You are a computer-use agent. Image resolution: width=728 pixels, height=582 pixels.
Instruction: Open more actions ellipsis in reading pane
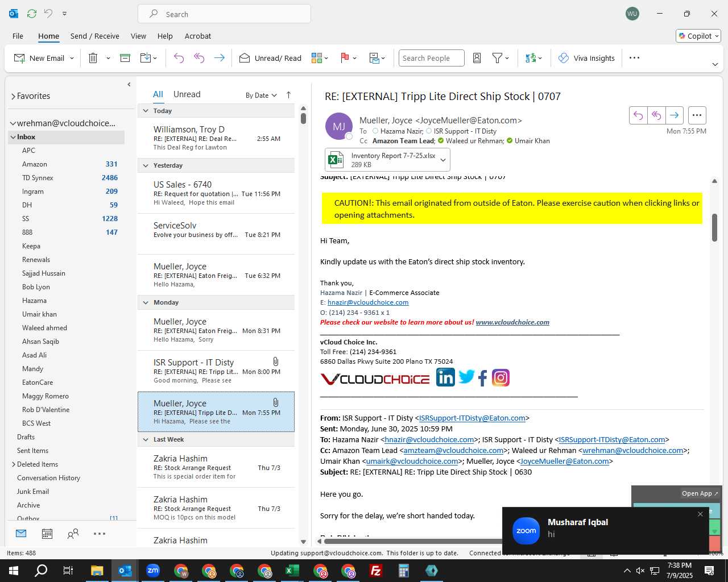click(697, 115)
